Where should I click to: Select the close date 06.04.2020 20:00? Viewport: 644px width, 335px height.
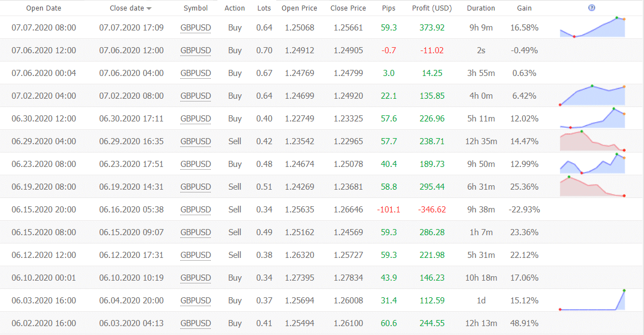[x=131, y=301]
